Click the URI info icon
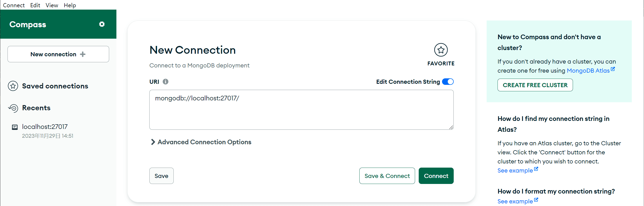 pyautogui.click(x=165, y=82)
